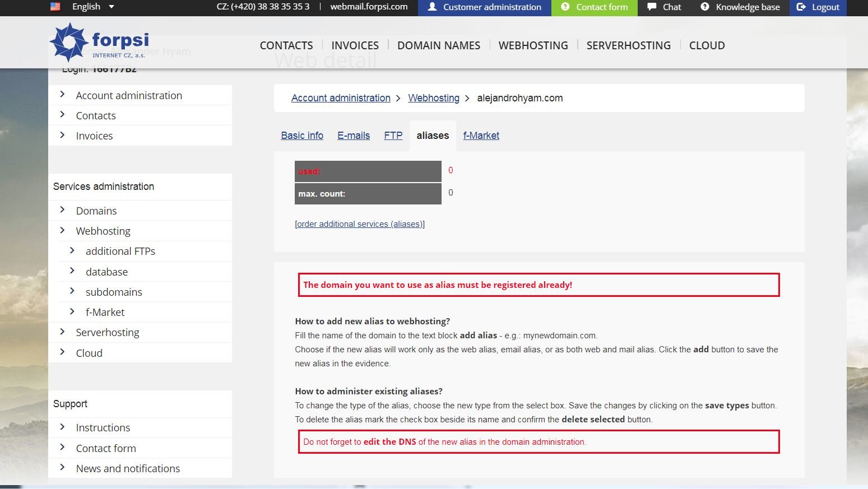Click the Webhosting breadcrumb link
The height and width of the screenshot is (489, 868).
tap(434, 98)
